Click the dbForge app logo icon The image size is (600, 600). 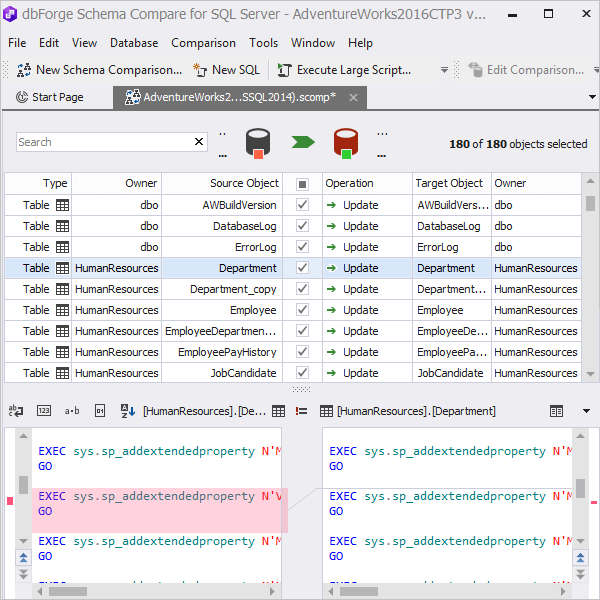[x=10, y=14]
